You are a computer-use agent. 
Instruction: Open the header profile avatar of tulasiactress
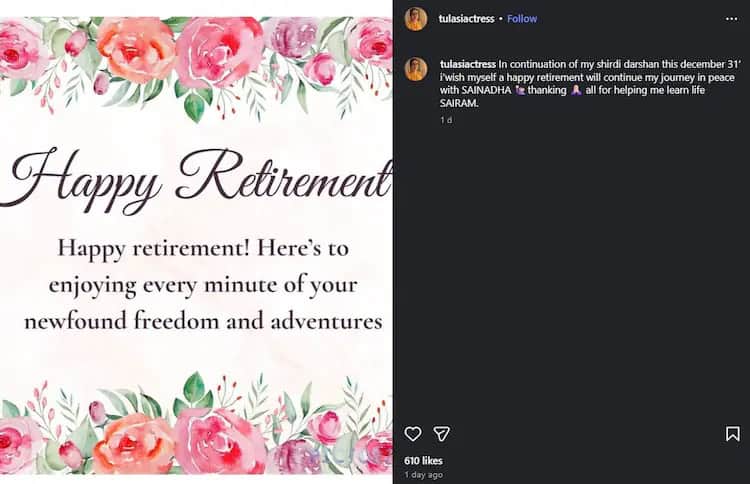pyautogui.click(x=416, y=18)
